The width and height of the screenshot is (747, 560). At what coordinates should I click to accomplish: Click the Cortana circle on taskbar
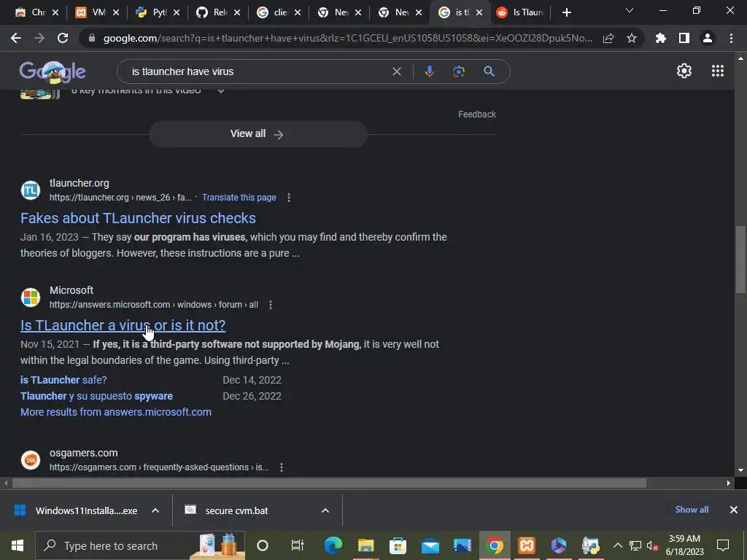pos(263,545)
